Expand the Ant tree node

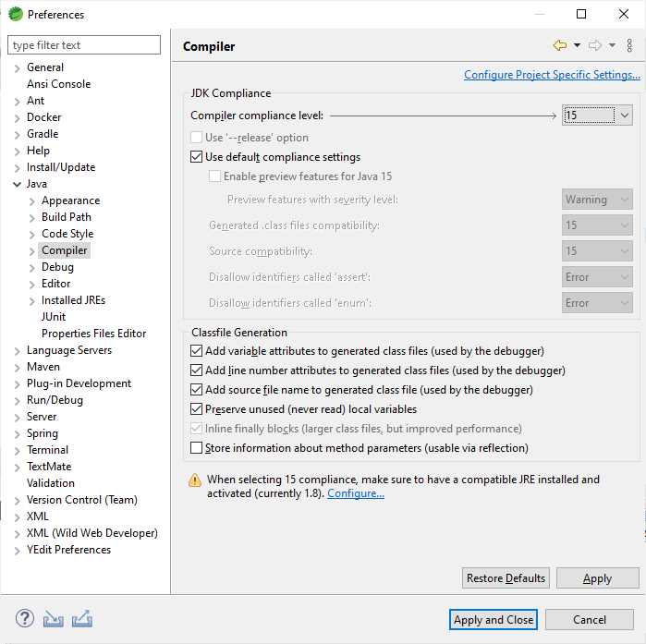click(17, 102)
